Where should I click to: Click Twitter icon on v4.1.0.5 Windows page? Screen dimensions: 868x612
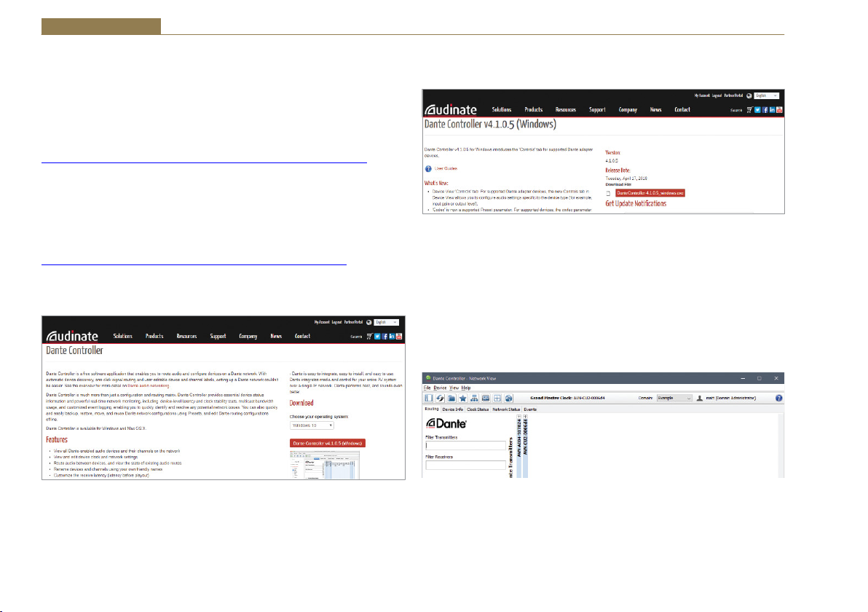(x=758, y=110)
